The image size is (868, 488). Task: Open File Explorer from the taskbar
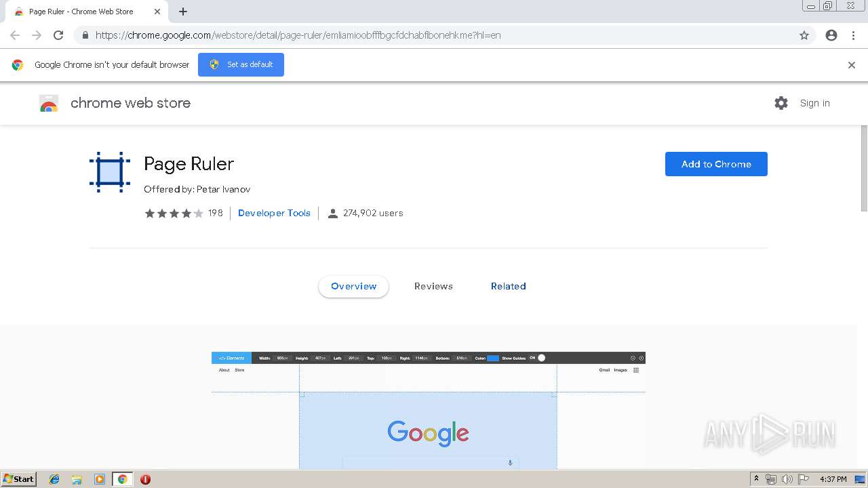pyautogui.click(x=77, y=479)
